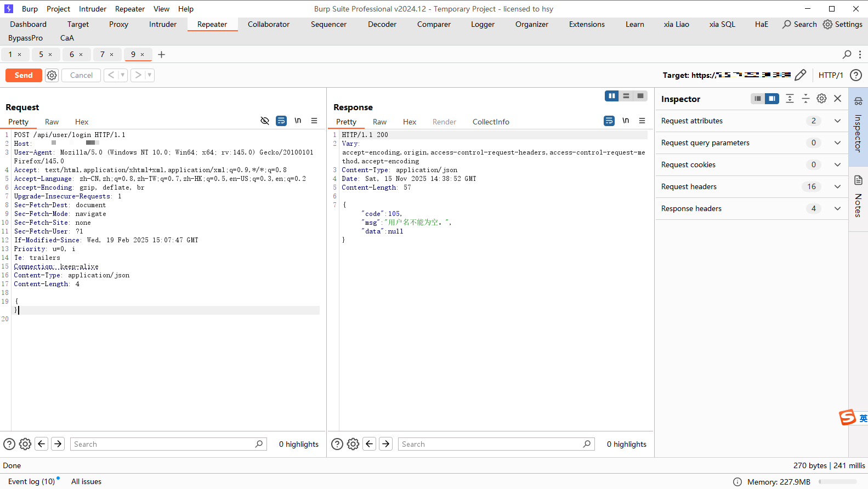Open Inspector settings gear
The image size is (868, 489).
click(821, 99)
